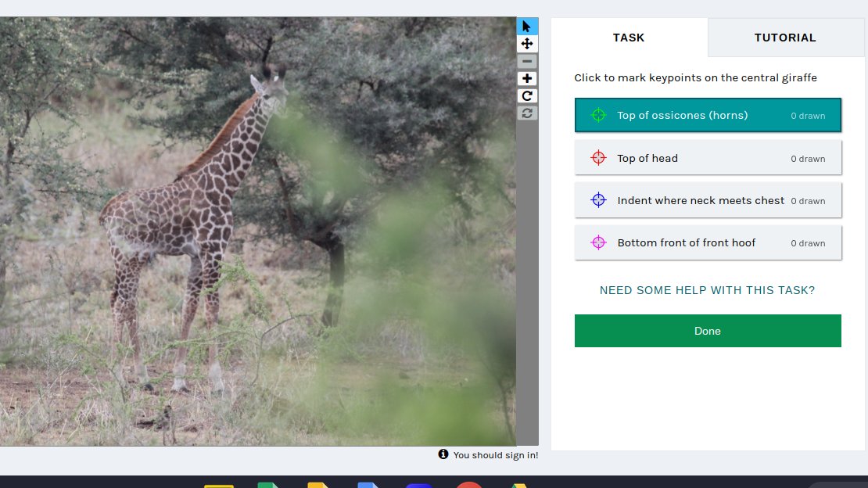
Task: Select Bottom front of front hoof keypoint
Action: (x=708, y=242)
